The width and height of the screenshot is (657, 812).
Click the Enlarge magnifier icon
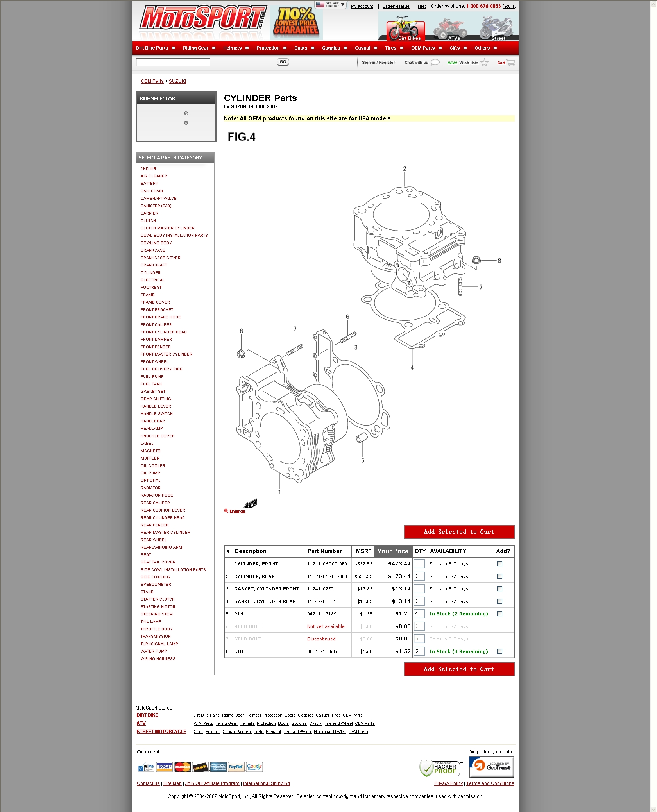click(226, 511)
